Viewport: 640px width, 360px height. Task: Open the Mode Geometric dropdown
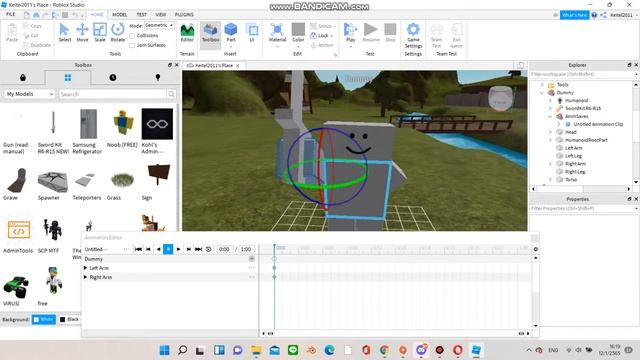pos(159,25)
